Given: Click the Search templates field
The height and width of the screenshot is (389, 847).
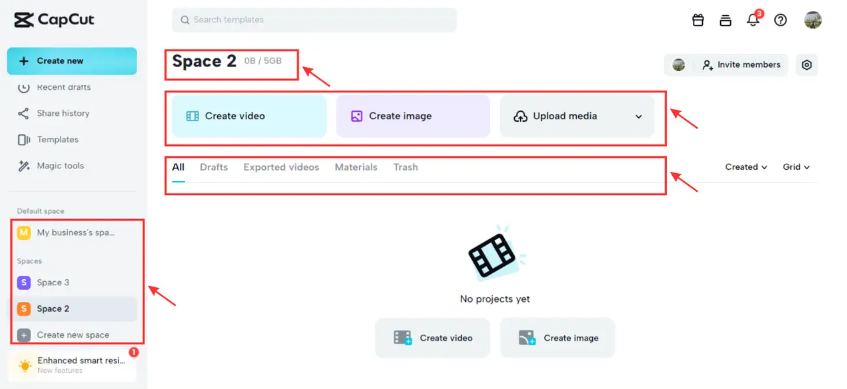Looking at the screenshot, I should (x=314, y=20).
